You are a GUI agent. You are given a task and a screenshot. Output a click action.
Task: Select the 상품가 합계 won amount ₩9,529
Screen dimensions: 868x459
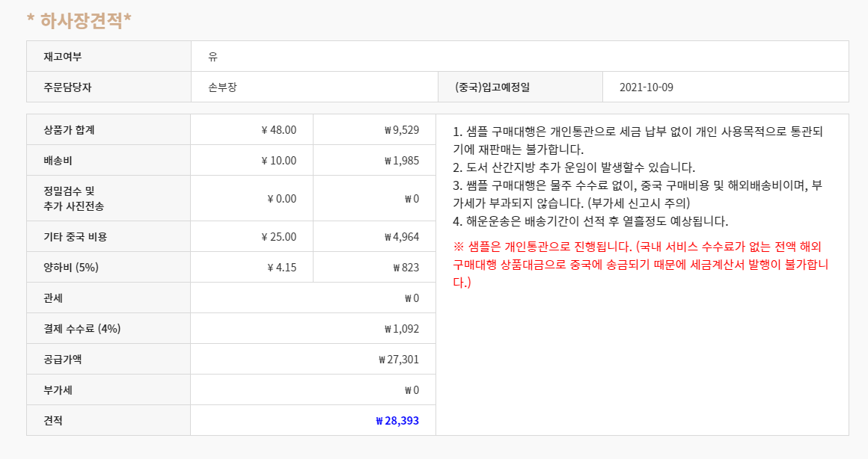point(401,130)
